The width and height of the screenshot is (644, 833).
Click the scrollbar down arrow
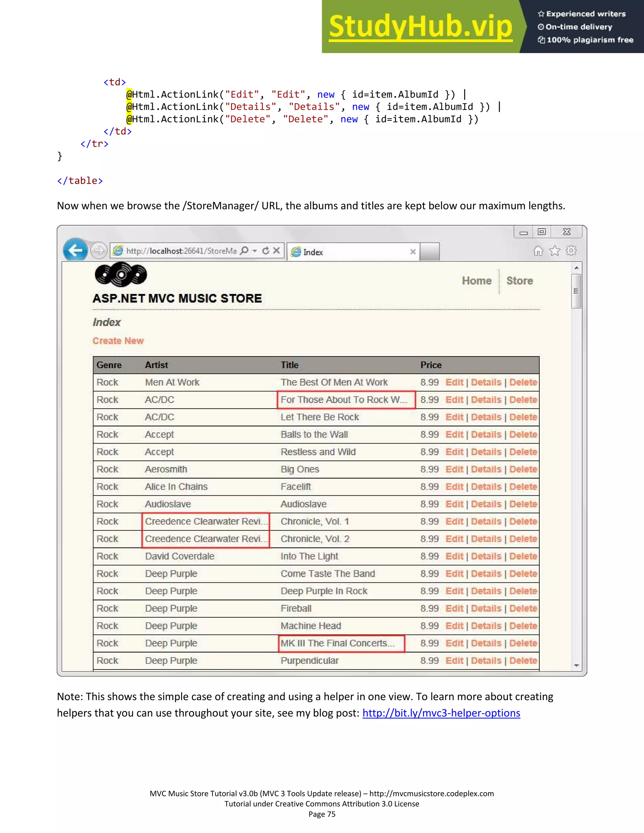tap(576, 666)
